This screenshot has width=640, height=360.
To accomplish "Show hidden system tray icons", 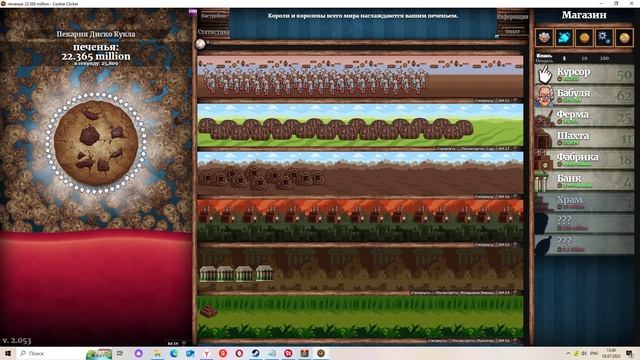I will (x=568, y=353).
